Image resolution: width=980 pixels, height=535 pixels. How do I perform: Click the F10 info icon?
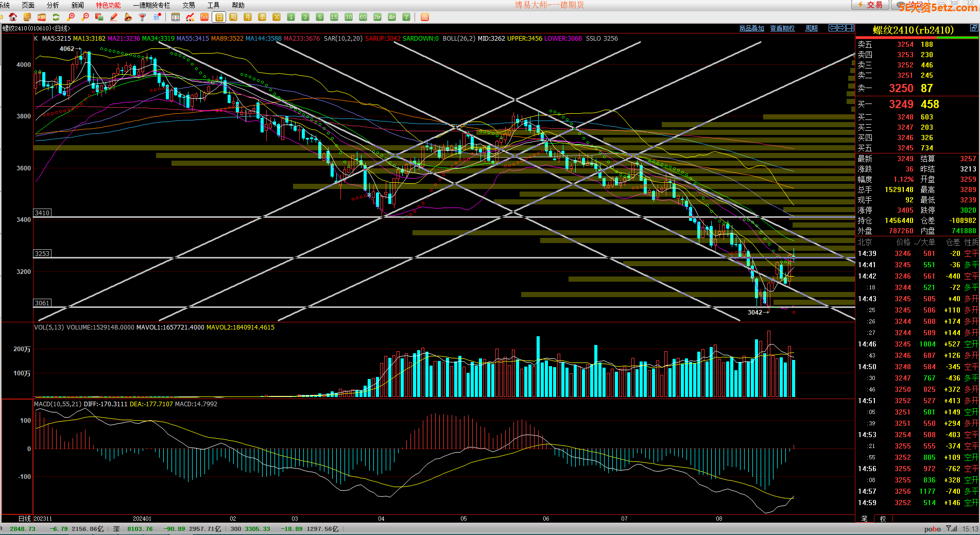click(42, 17)
